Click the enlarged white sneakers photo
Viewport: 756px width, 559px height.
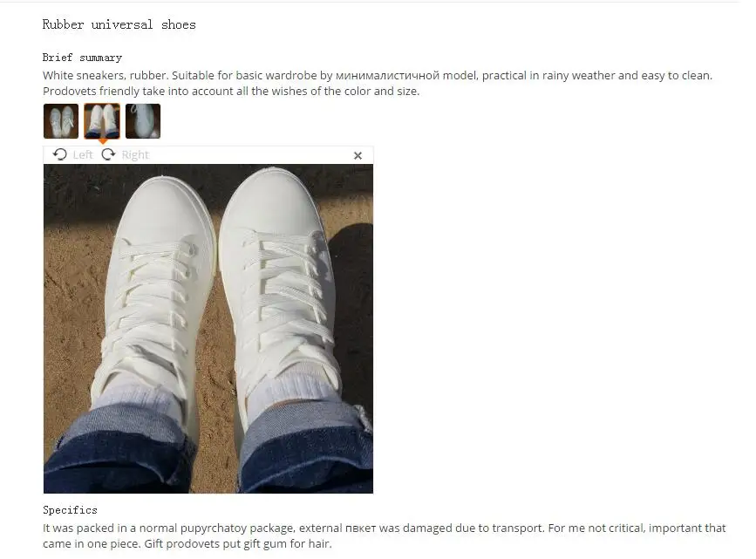point(208,329)
